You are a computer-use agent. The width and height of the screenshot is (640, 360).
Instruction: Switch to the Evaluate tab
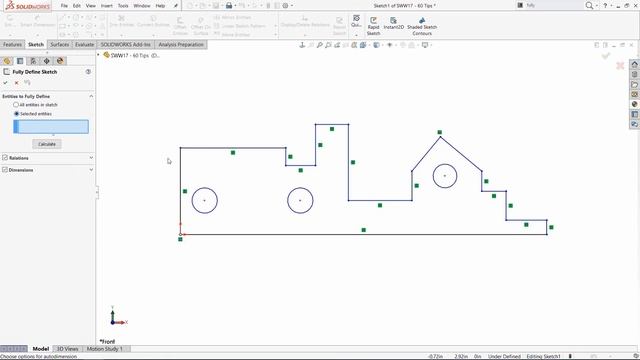point(84,44)
